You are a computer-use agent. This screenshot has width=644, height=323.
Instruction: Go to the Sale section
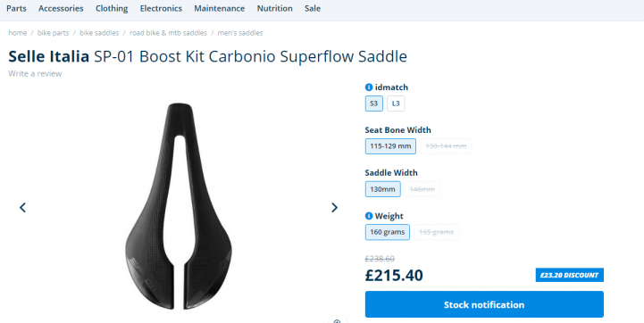click(x=313, y=8)
